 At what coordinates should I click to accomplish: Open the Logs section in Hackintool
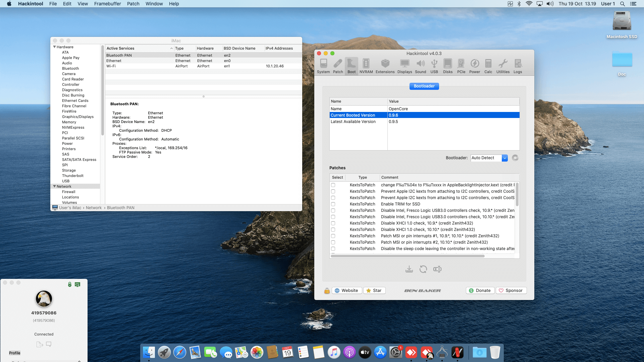point(518,66)
